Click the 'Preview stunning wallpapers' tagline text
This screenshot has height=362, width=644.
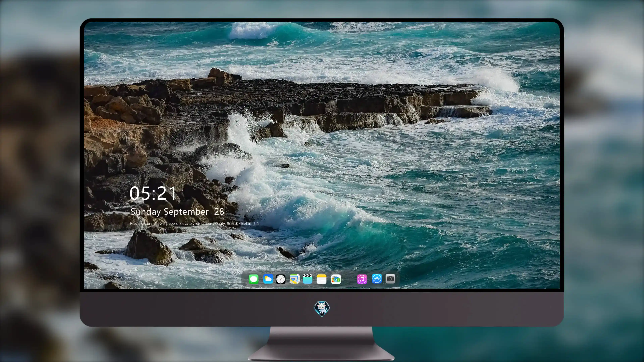point(195,223)
